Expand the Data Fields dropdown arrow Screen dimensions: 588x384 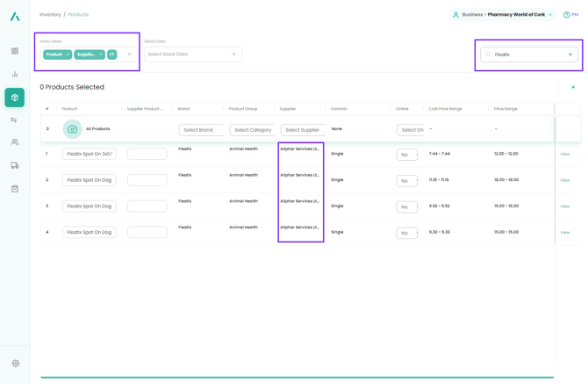130,54
